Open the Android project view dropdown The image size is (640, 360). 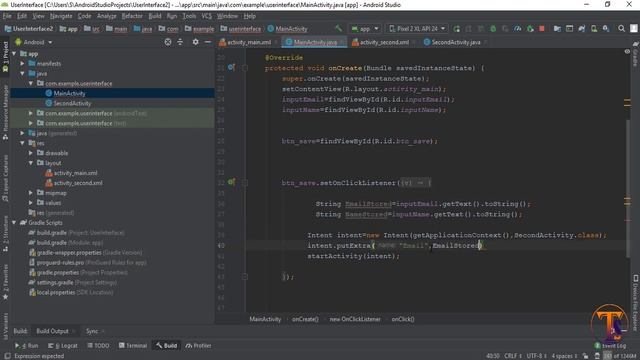[33, 42]
